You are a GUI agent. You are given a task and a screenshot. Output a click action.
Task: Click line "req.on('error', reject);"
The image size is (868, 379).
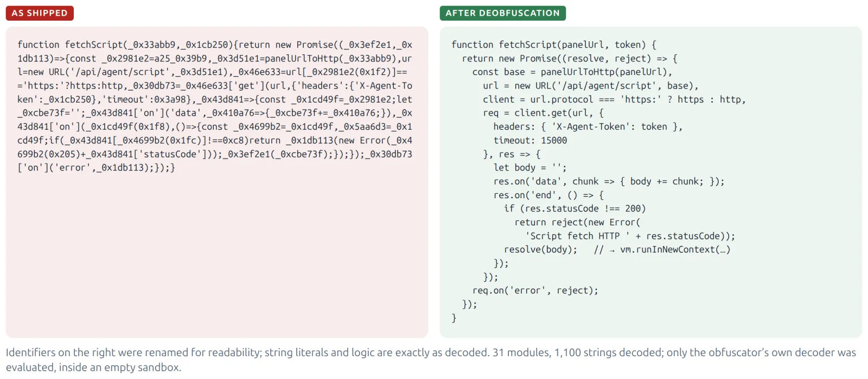(535, 290)
